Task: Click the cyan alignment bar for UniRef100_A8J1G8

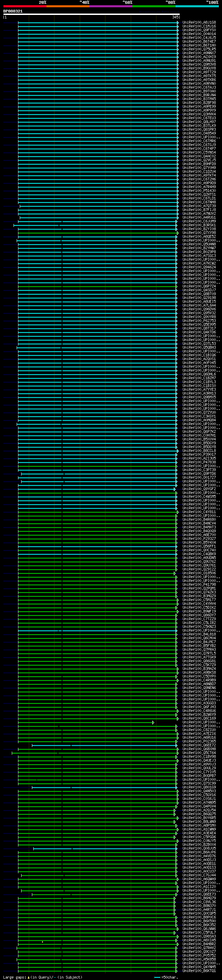Action: (x=98, y=23)
